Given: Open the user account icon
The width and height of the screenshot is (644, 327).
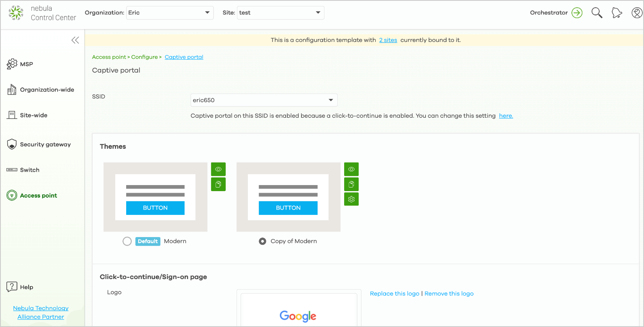Looking at the screenshot, I should tap(637, 13).
